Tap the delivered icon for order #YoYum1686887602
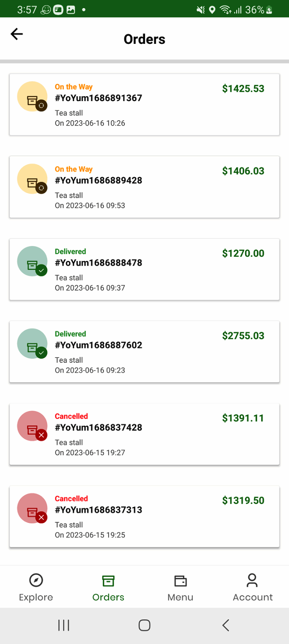Viewport: 289px width, 644px height. pyautogui.click(x=32, y=343)
